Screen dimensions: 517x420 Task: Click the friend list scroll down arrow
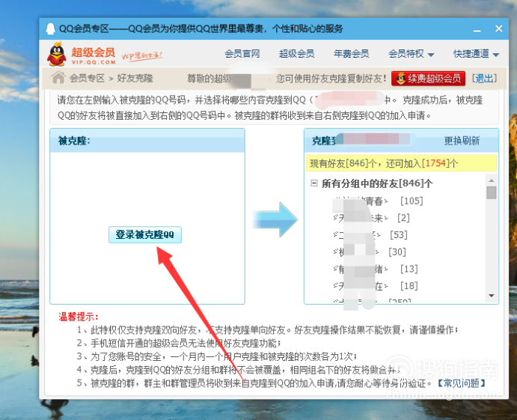[492, 296]
